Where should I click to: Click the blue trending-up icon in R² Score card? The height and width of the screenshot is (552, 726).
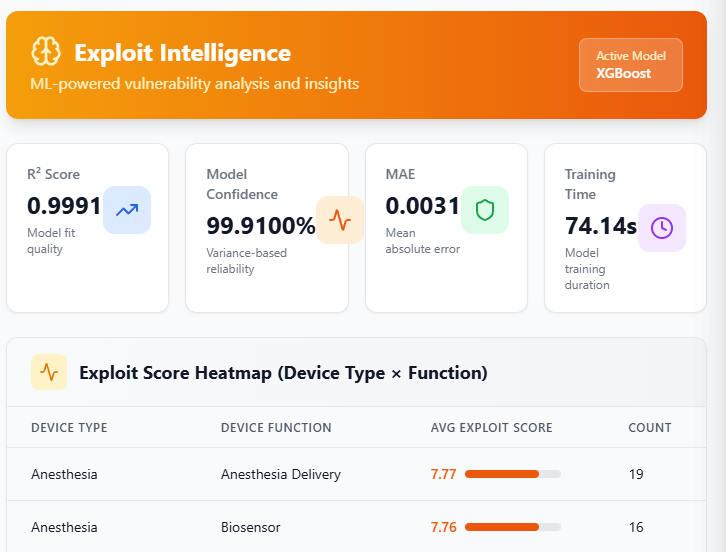pyautogui.click(x=127, y=210)
